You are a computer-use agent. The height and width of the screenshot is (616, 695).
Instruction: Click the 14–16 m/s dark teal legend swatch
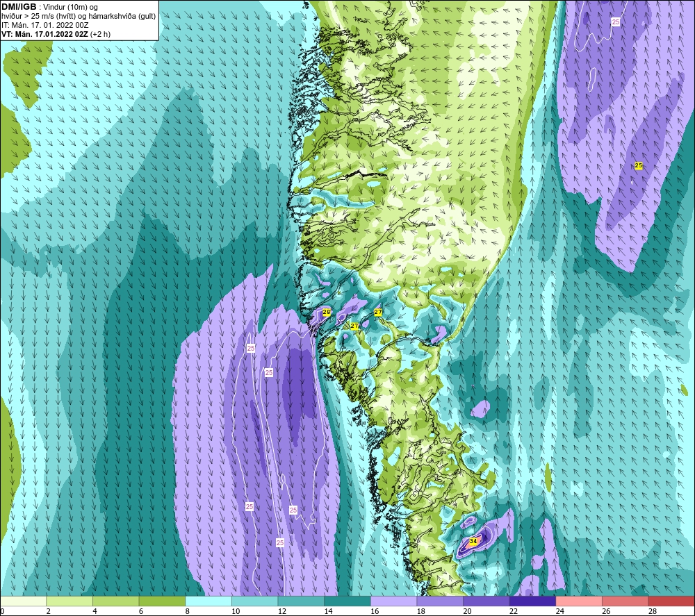click(x=347, y=601)
